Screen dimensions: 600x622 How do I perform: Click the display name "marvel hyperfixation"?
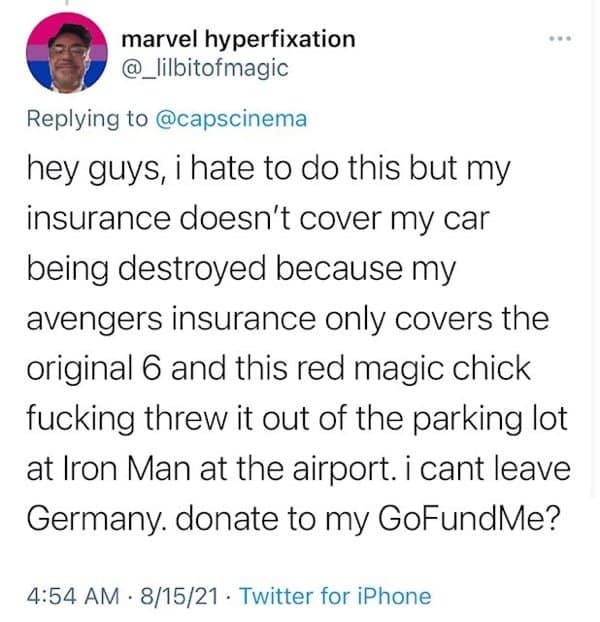237,40
